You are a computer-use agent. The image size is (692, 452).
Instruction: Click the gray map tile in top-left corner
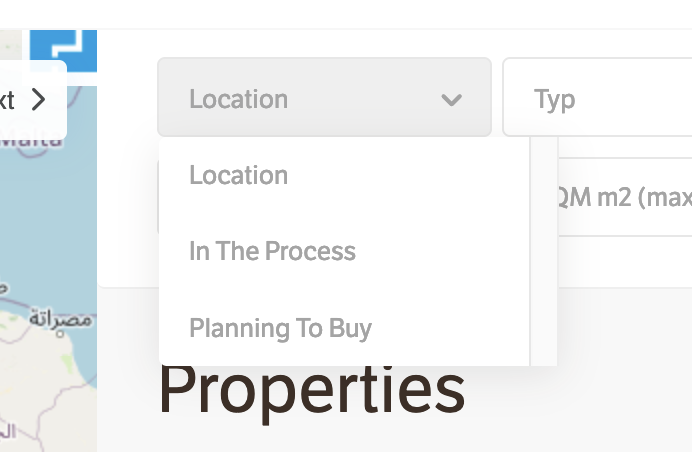(x=10, y=42)
